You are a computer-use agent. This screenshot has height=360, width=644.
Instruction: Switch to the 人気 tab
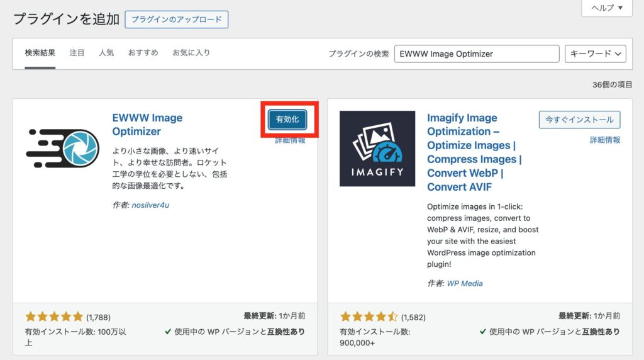tap(106, 53)
